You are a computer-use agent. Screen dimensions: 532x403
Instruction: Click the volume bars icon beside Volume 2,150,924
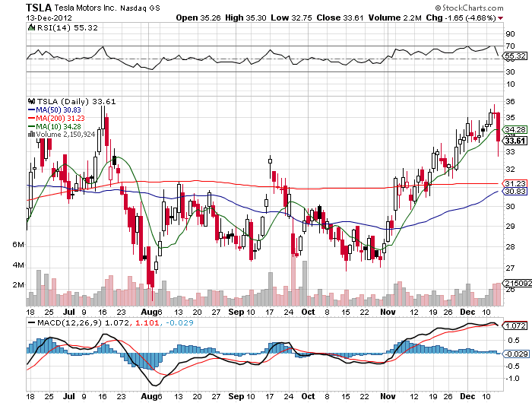(x=32, y=135)
